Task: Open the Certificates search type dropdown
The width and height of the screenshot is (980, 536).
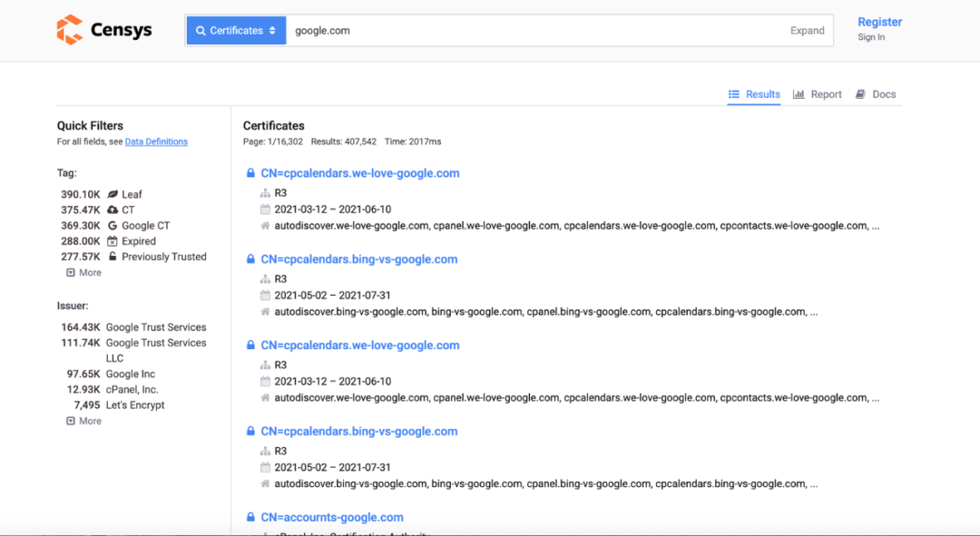Action: tap(236, 30)
